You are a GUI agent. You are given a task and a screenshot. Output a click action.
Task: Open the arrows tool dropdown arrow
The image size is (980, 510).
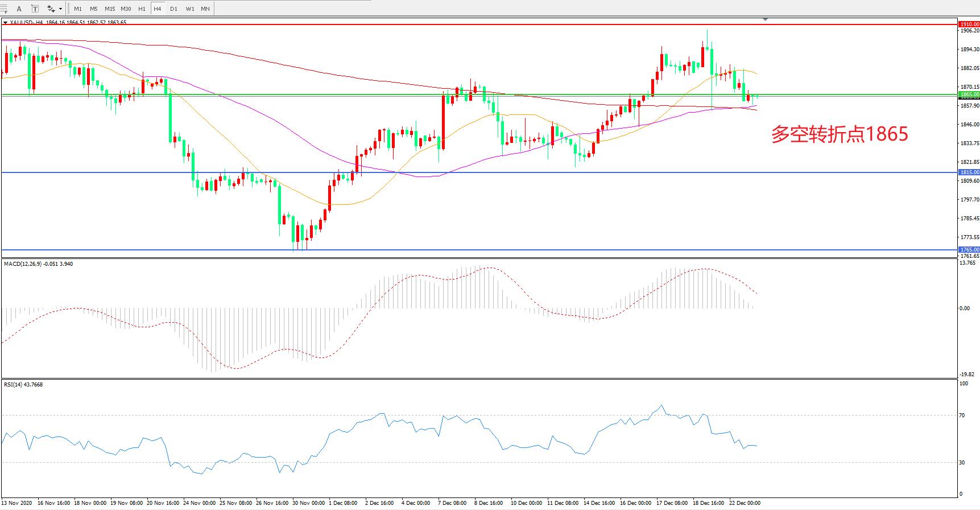click(60, 9)
